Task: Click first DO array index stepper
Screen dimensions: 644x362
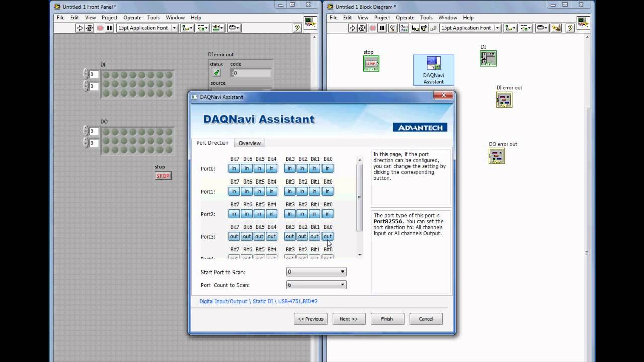Action: pos(85,131)
